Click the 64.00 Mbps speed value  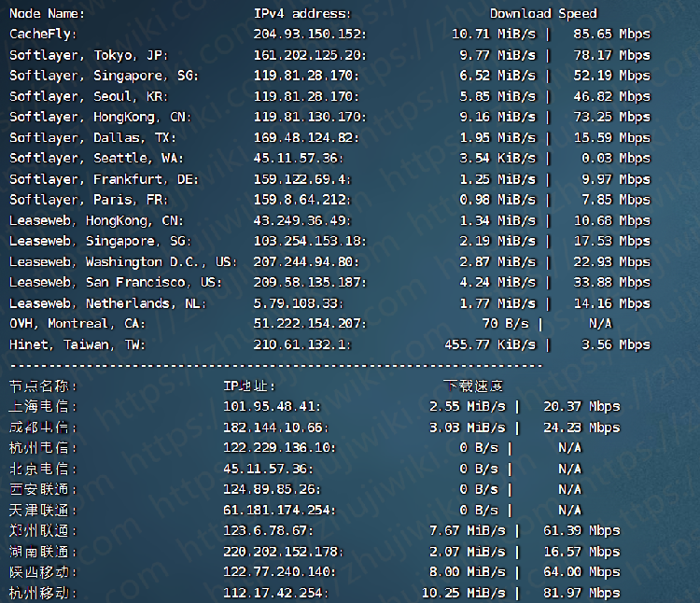(581, 572)
